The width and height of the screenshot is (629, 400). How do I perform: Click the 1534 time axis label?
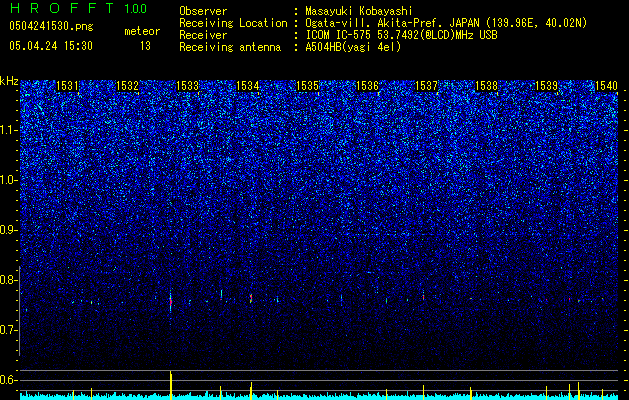tap(248, 86)
